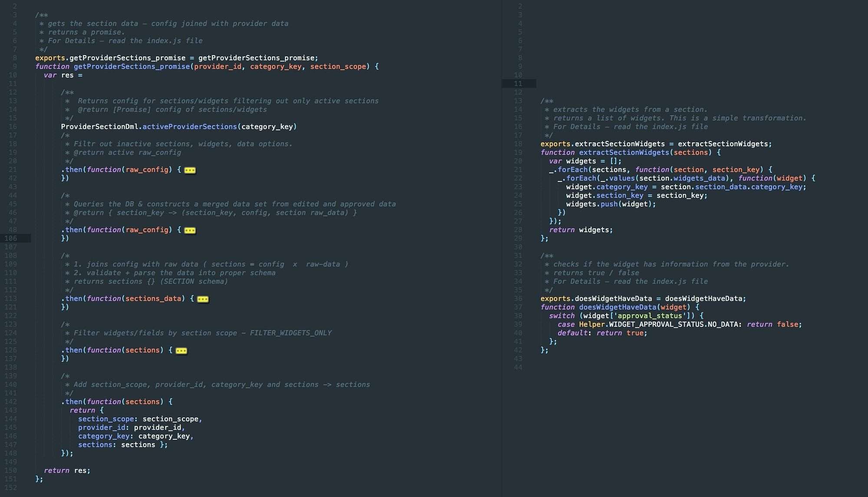Image resolution: width=868 pixels, height=497 pixels.
Task: Place cursor on widgets.push(widget) line
Action: pos(611,204)
